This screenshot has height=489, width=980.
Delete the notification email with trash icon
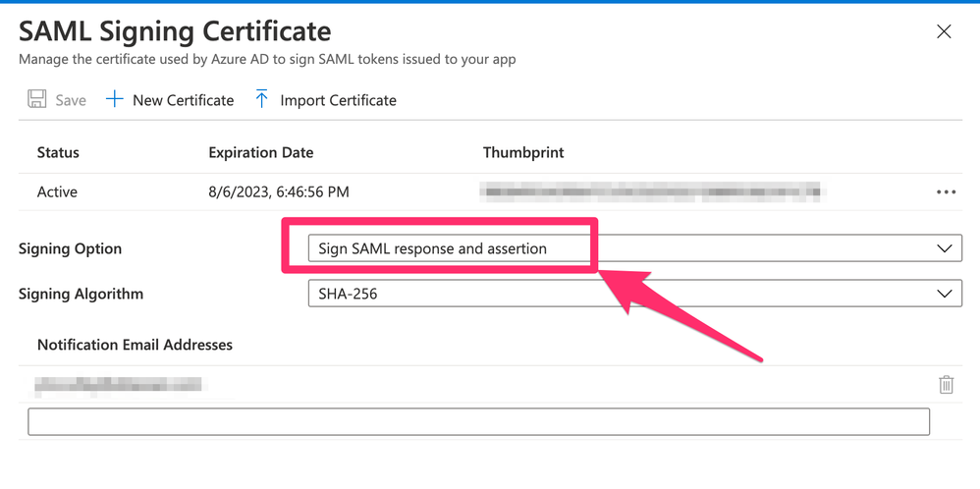tap(947, 384)
